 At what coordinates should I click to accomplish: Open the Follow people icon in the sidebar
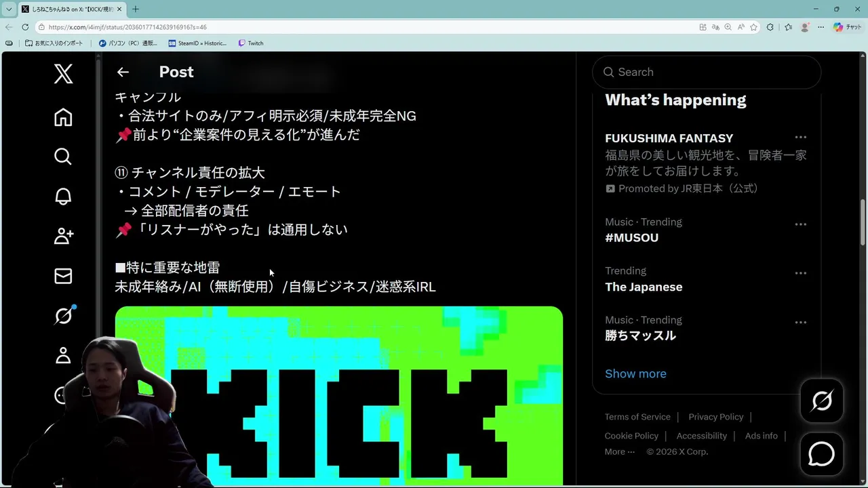63,236
